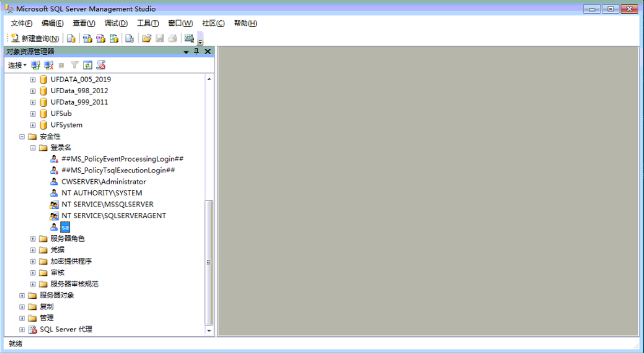
Task: Close the 对象资源管理器 panel
Action: point(208,51)
